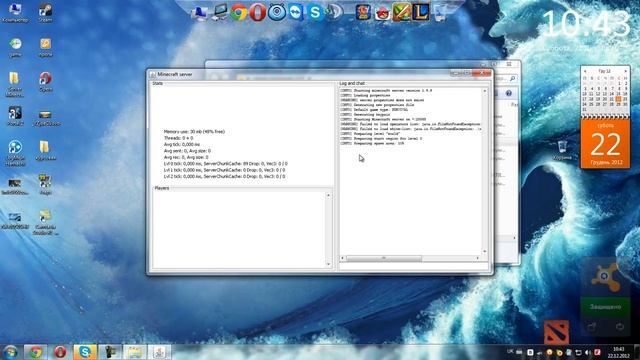This screenshot has height=360, width=640.
Task: Click the chat input field below the log
Action: pyautogui.click(x=414, y=266)
